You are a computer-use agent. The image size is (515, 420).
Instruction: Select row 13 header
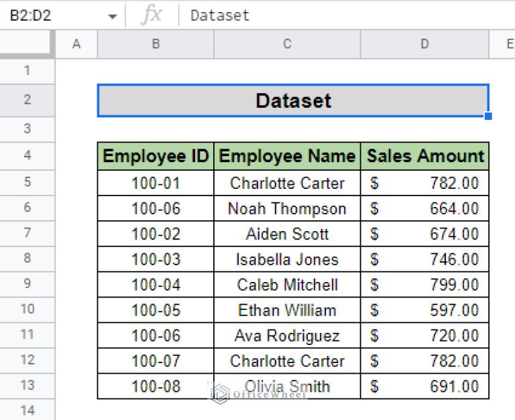point(27,385)
